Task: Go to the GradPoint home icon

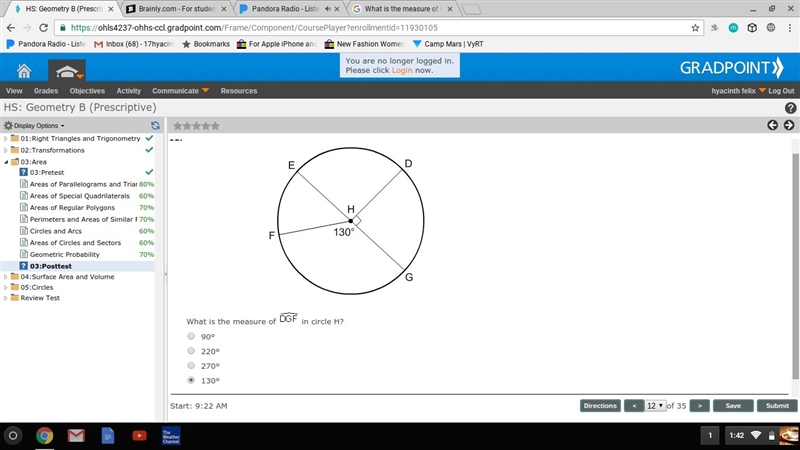Action: [x=23, y=70]
